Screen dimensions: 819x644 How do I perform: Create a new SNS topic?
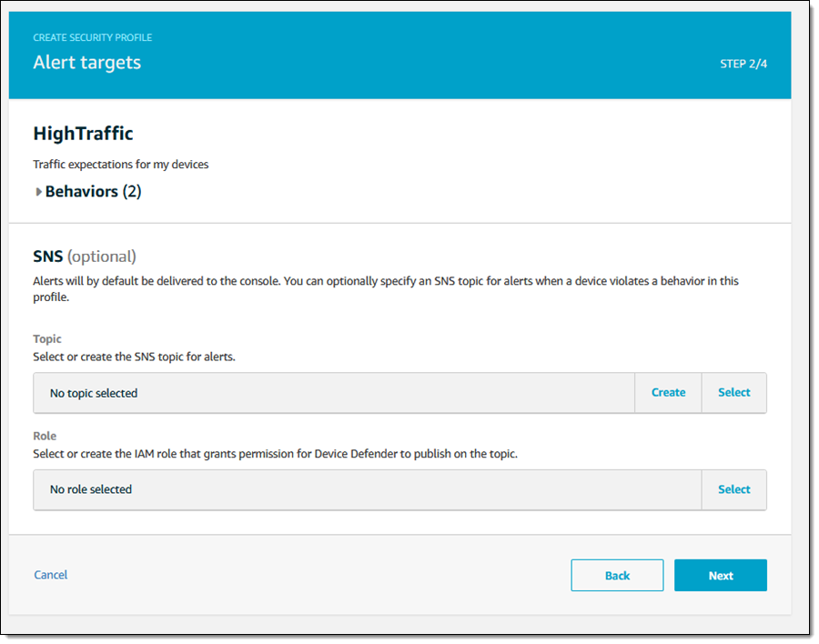[x=668, y=393]
